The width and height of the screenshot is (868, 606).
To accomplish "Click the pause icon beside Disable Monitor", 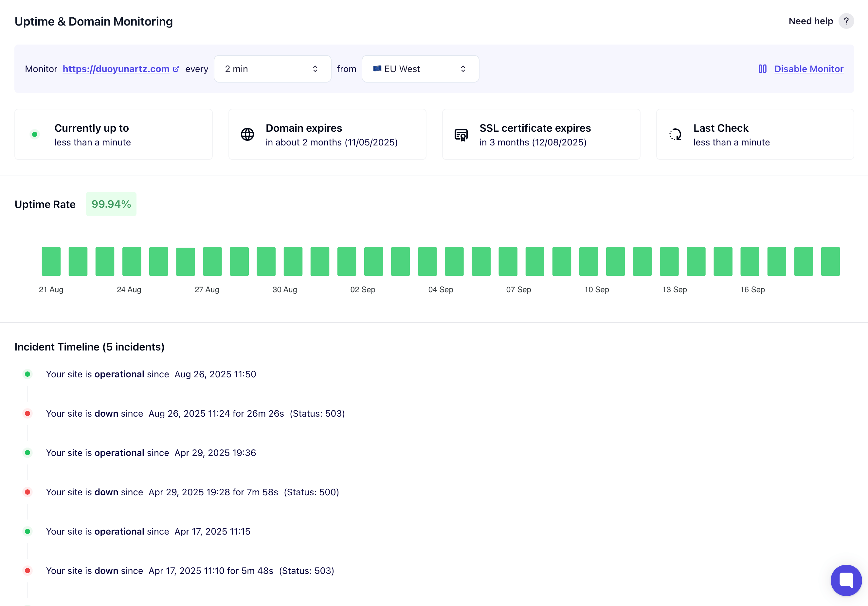I will (762, 69).
